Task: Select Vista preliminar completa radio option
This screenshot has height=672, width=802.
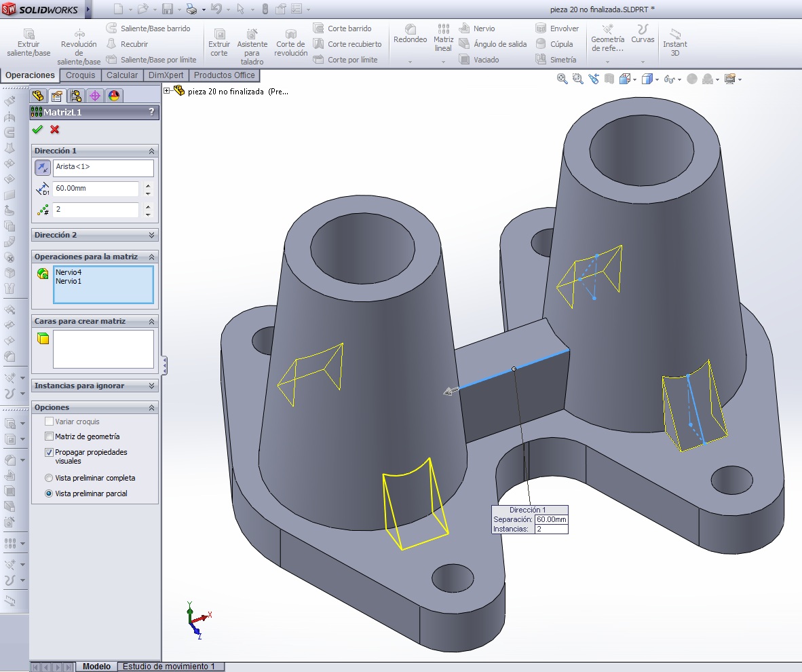Action: [x=49, y=478]
